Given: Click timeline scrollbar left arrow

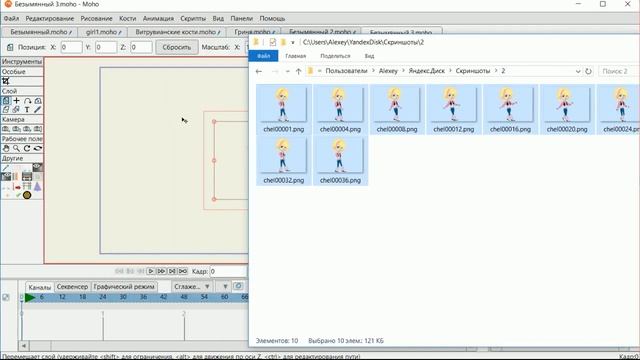Looking at the screenshot, I should (x=24, y=346).
